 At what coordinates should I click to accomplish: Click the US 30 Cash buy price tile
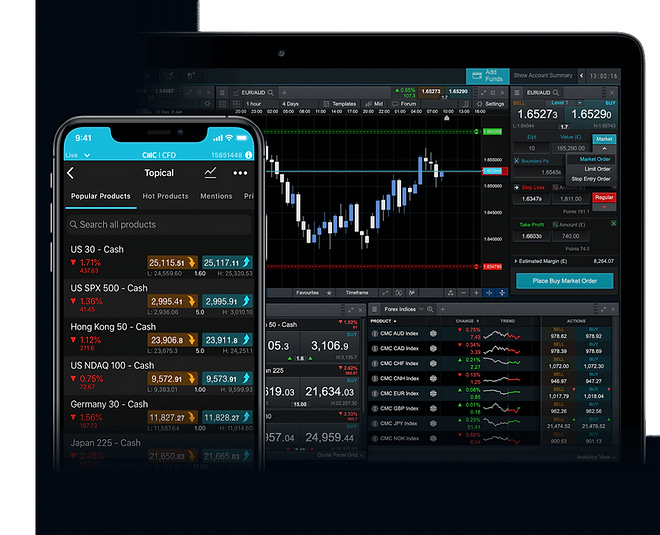click(x=227, y=264)
